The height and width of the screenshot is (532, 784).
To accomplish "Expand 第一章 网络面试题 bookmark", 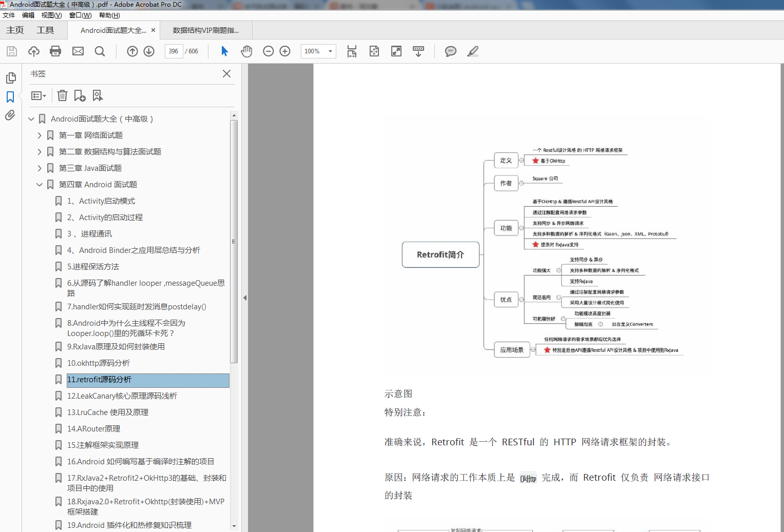I will pos(40,135).
